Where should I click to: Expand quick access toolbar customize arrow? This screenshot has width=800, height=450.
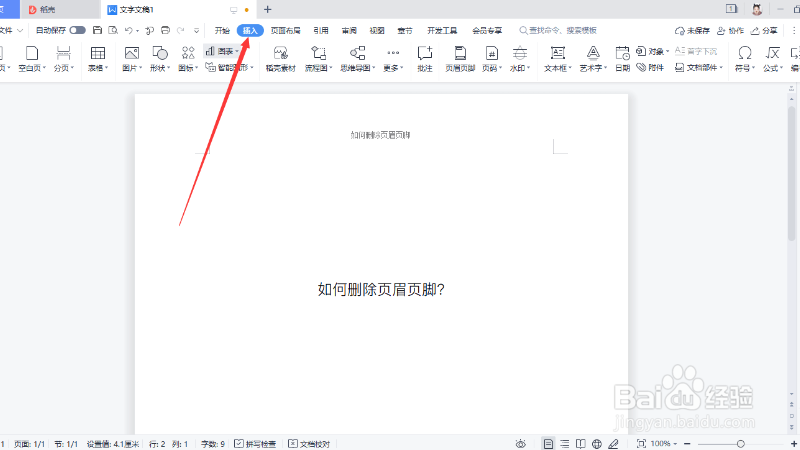point(196,31)
